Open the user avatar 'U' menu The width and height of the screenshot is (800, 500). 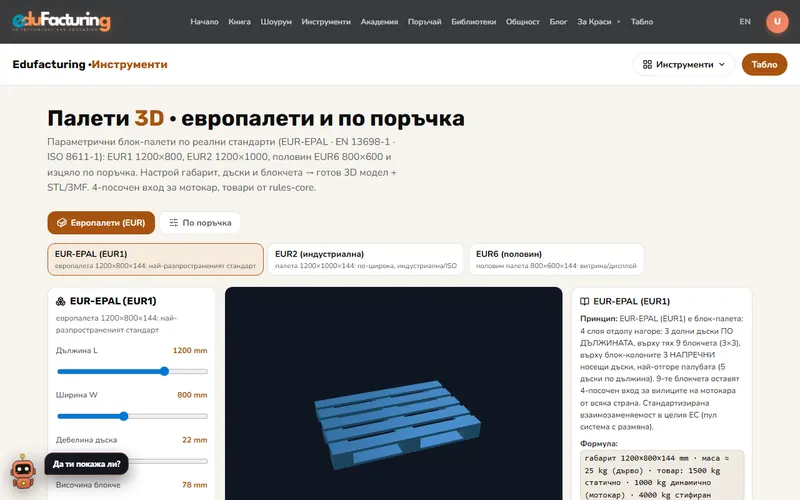(x=777, y=21)
